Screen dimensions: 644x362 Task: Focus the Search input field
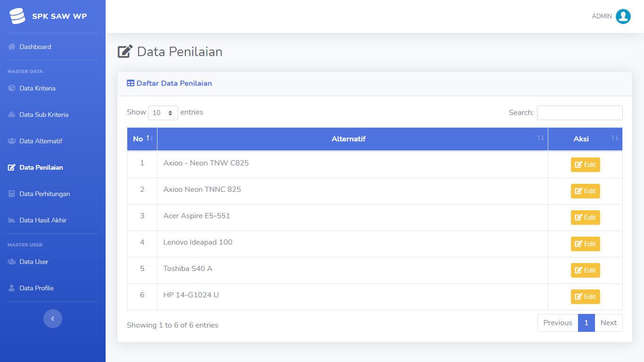tap(579, 113)
